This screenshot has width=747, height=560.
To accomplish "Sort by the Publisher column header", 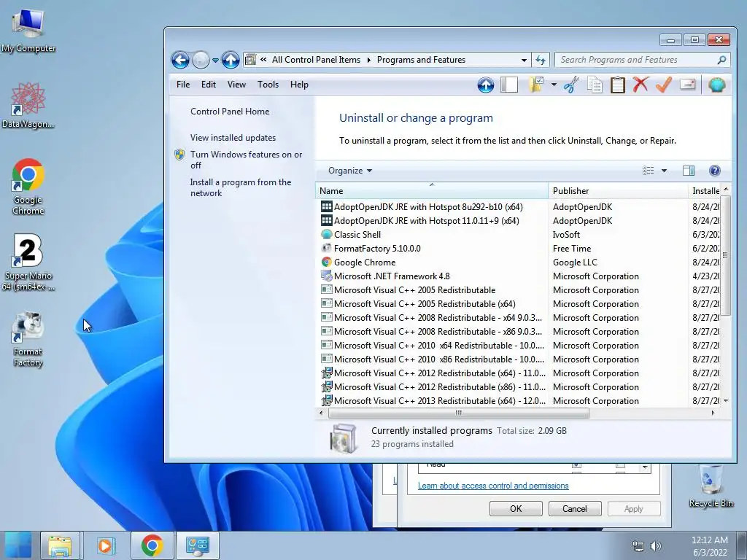I will tap(618, 190).
